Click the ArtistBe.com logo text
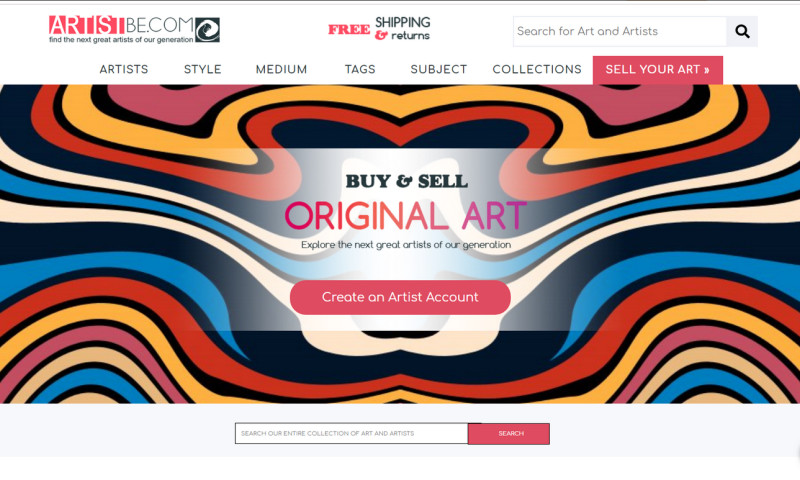 click(121, 25)
